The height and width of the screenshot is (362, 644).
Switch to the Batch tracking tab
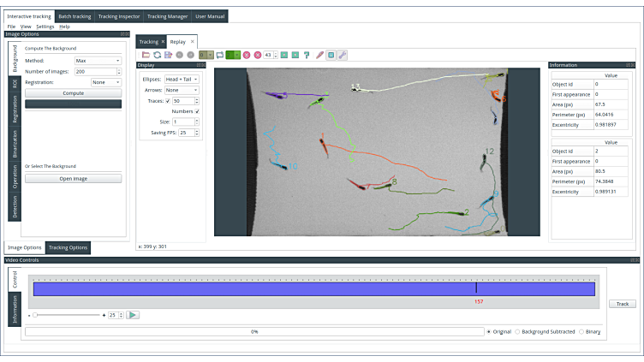point(75,16)
